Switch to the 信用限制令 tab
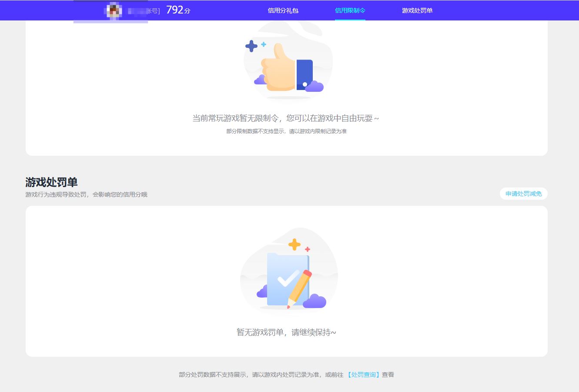 pyautogui.click(x=350, y=10)
